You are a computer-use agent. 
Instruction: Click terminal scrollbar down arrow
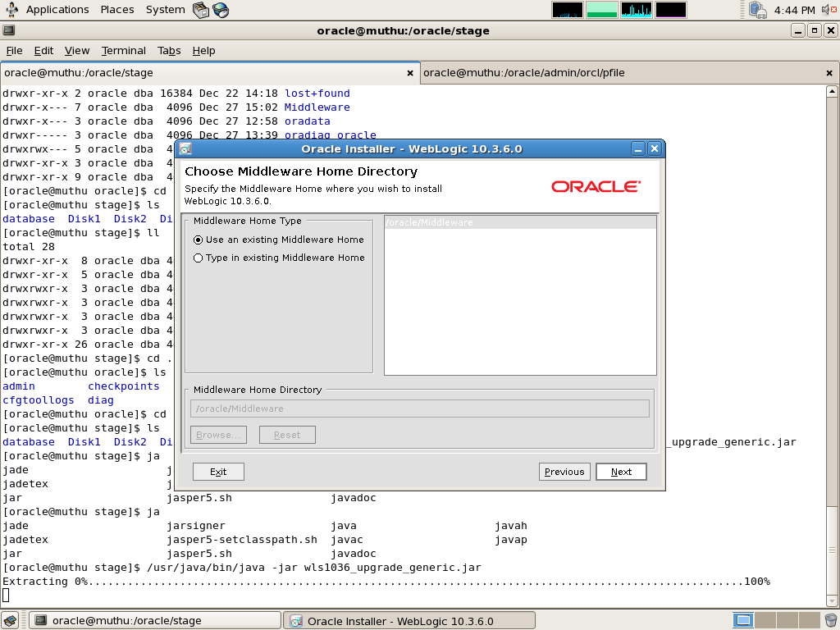(832, 601)
